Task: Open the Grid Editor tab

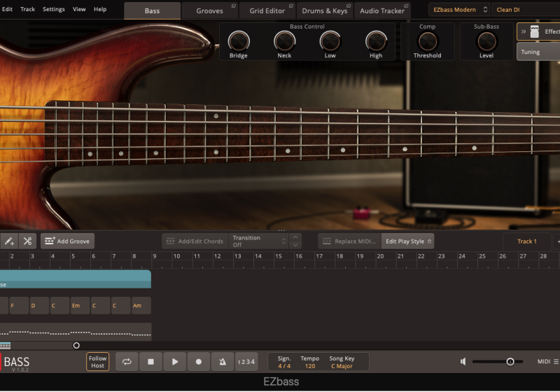Action: point(267,10)
